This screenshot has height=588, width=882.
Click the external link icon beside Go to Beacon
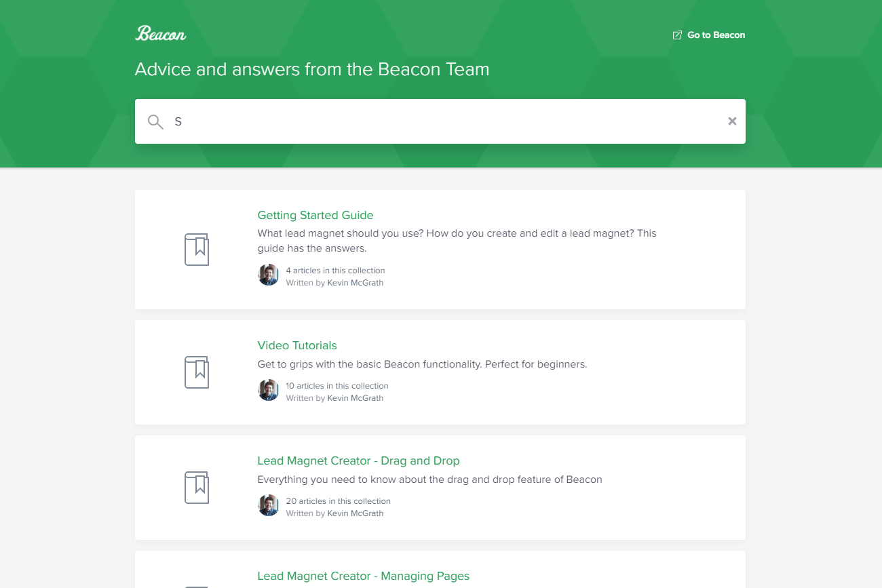677,35
